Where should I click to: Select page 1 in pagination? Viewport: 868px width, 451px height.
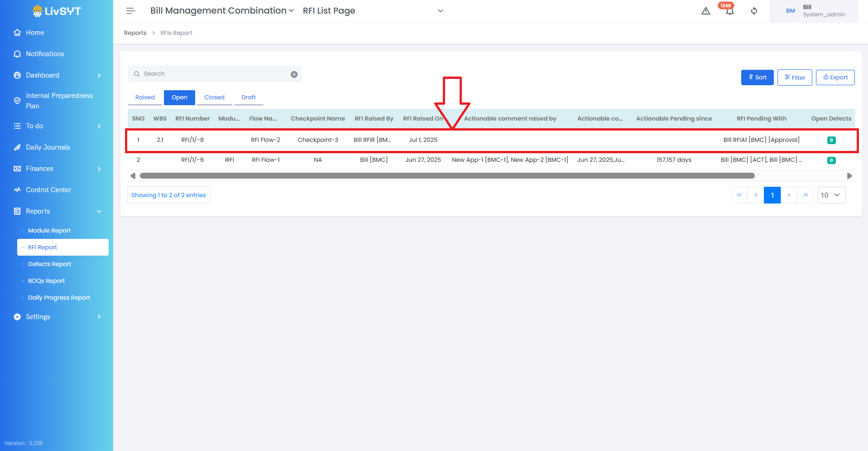772,195
